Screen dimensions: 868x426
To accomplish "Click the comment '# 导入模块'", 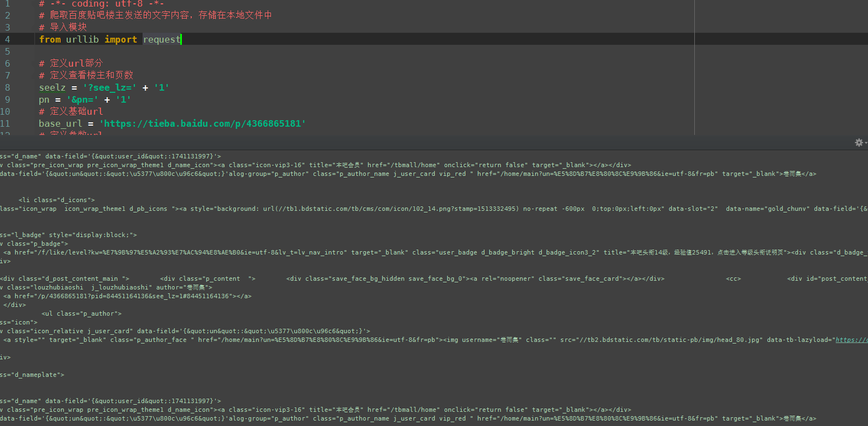I will click(63, 27).
